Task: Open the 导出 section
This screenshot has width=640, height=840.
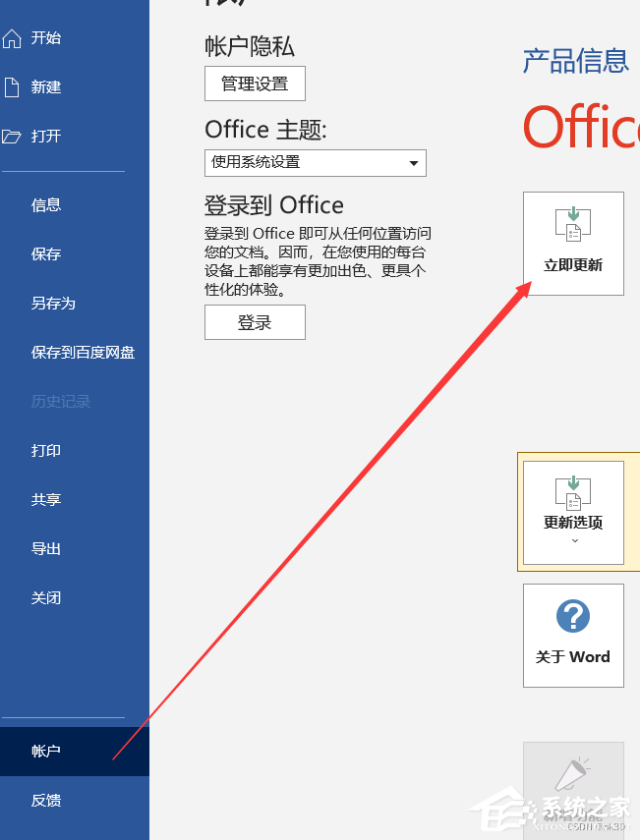Action: [75, 549]
